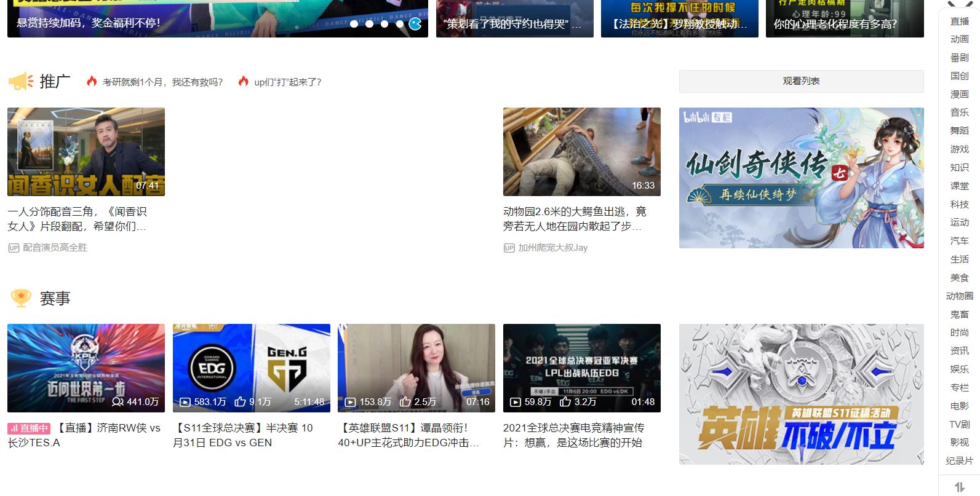Go to the 科技 category
The height and width of the screenshot is (496, 980).
(960, 204)
